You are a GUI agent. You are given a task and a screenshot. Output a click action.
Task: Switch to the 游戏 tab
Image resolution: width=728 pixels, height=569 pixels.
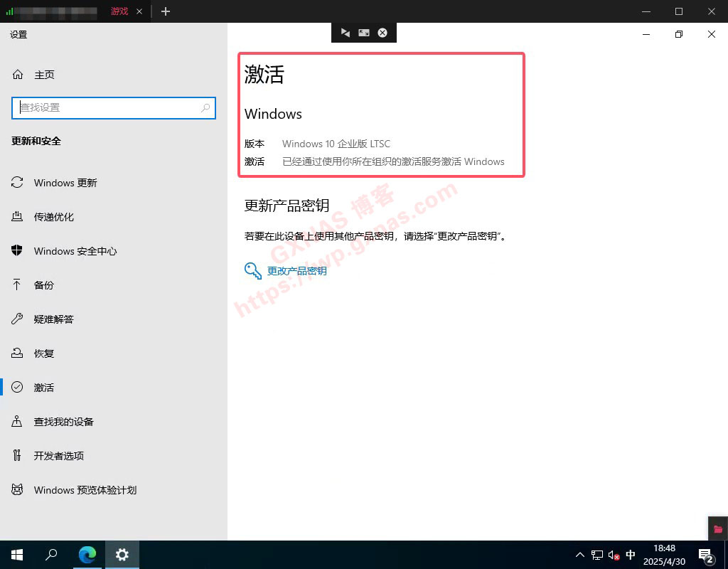tap(119, 11)
